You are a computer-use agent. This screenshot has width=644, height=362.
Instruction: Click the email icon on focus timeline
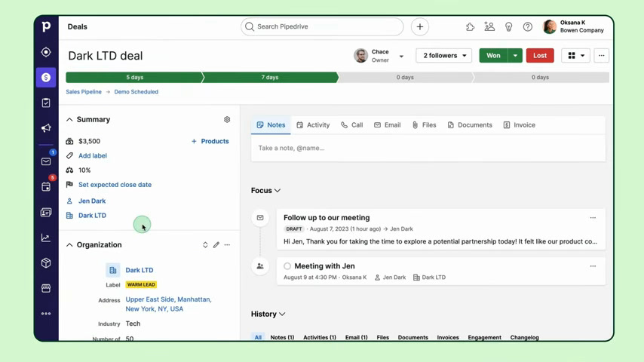[260, 218]
